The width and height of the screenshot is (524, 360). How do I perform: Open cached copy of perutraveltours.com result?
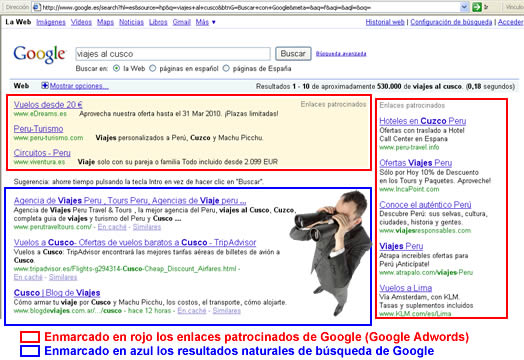(112, 227)
